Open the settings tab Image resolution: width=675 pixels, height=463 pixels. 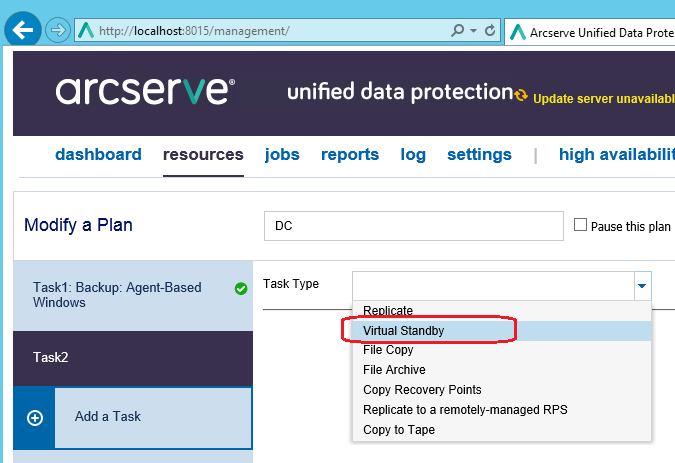(x=479, y=155)
